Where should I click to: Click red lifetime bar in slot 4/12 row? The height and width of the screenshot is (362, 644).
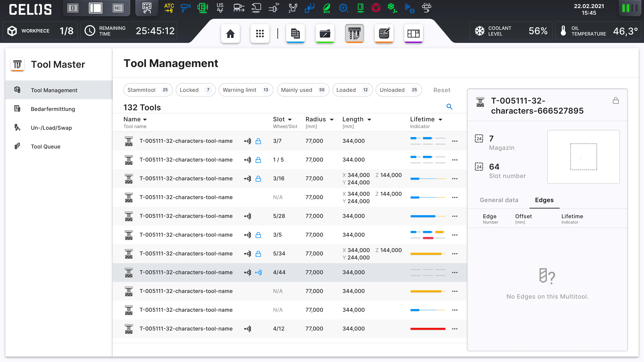click(x=428, y=329)
